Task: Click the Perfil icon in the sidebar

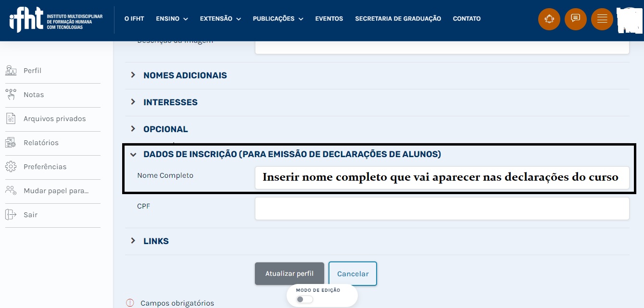Action: (x=11, y=71)
